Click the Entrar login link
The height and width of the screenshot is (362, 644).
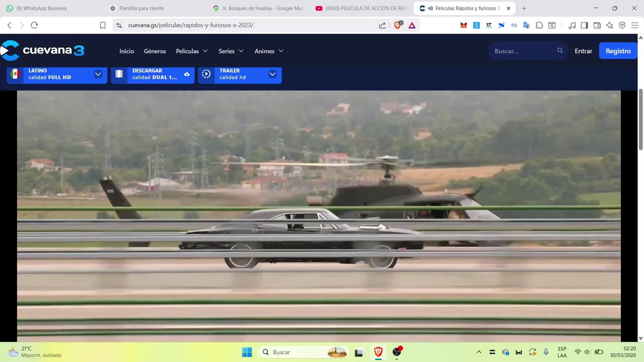pos(584,51)
